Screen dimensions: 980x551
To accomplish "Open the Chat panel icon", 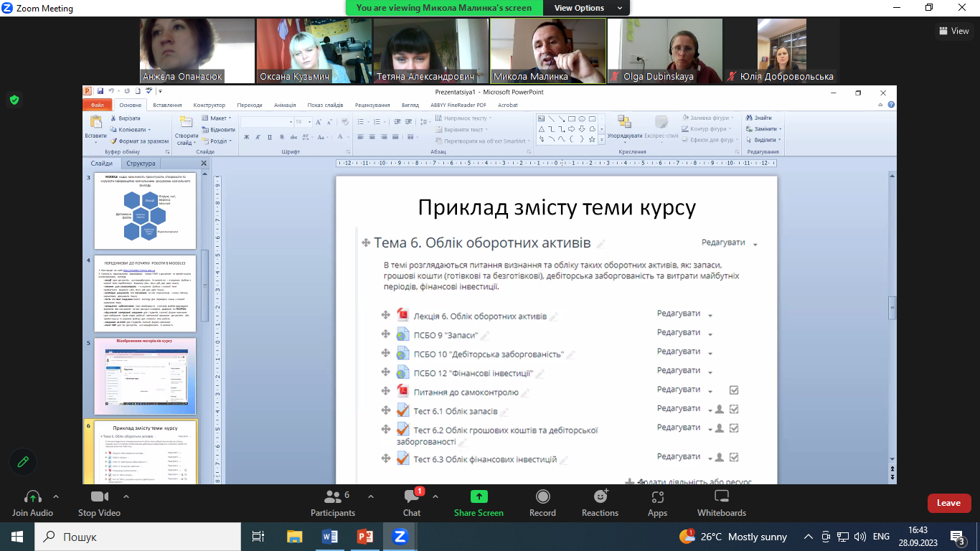I will point(412,496).
